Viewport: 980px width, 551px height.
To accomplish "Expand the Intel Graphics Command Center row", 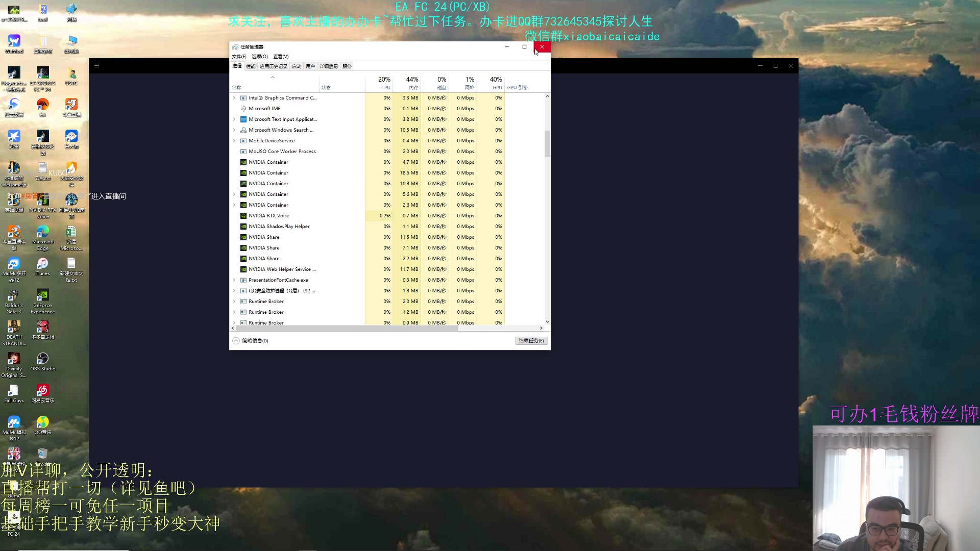I will point(234,97).
